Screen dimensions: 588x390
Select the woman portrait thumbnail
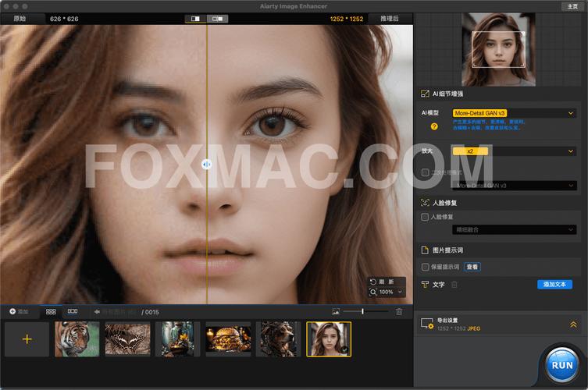[x=329, y=339]
